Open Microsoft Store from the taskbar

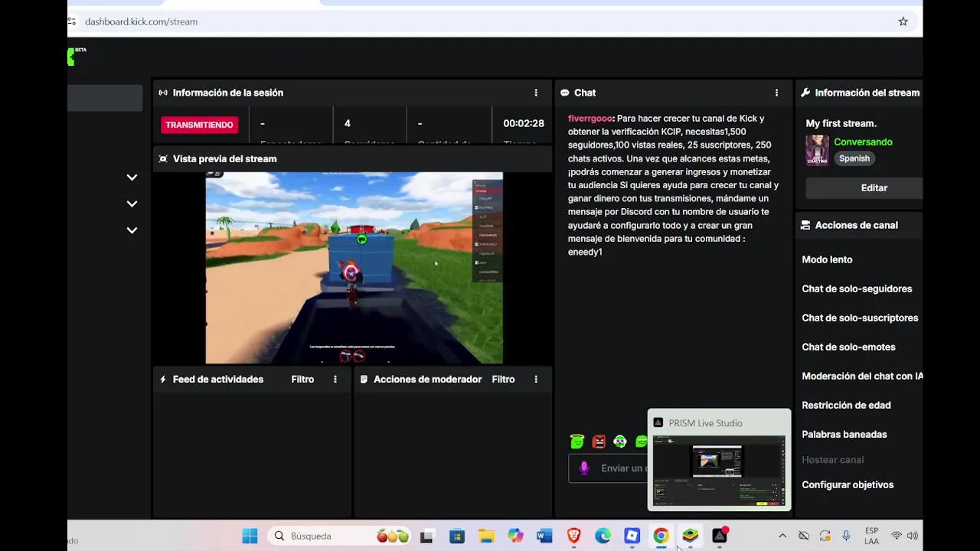click(457, 536)
